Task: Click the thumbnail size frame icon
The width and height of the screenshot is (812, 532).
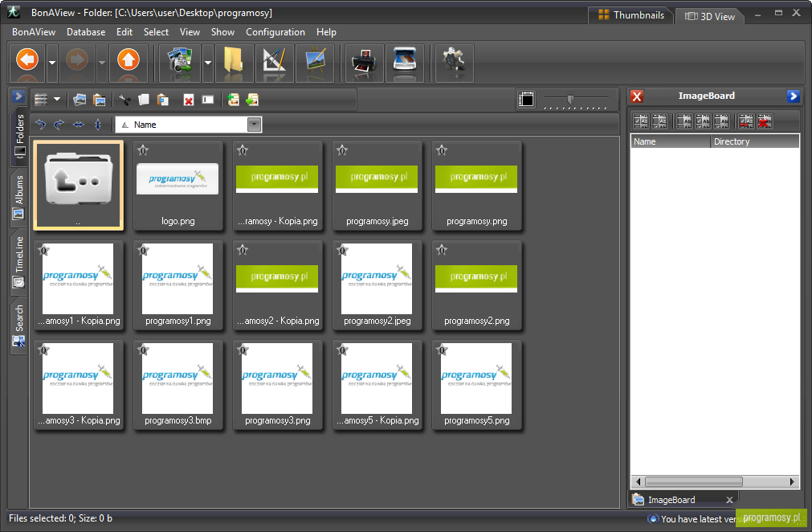Action: (526, 99)
